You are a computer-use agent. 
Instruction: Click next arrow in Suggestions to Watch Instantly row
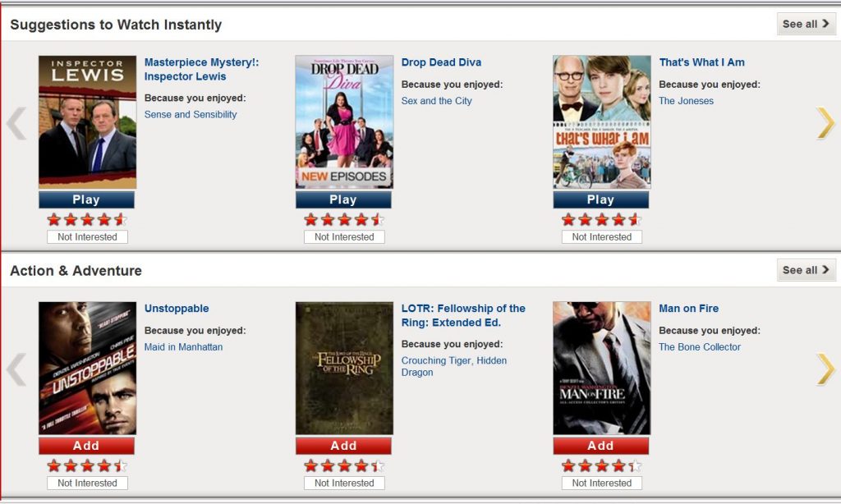[x=825, y=123]
